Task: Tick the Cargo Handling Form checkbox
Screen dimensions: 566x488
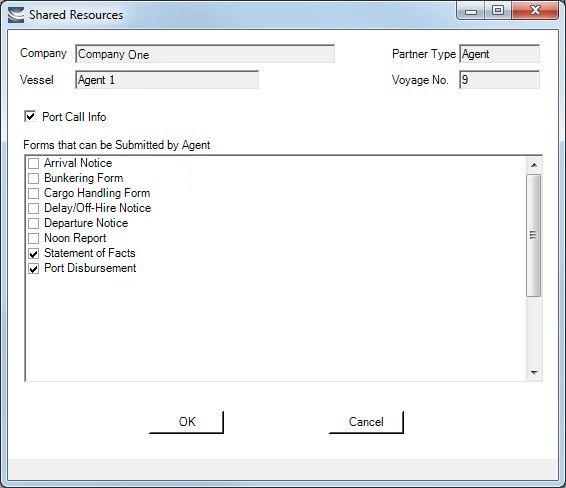Action: (x=34, y=193)
